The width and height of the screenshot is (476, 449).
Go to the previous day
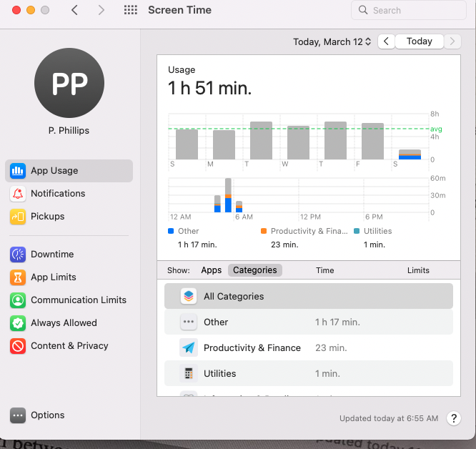[x=386, y=41]
